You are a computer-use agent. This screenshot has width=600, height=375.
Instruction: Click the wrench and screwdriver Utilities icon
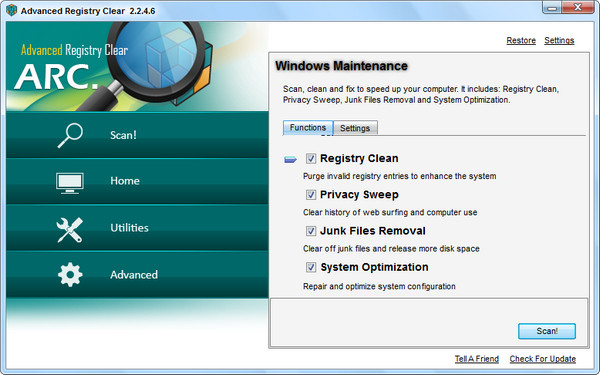(x=69, y=230)
